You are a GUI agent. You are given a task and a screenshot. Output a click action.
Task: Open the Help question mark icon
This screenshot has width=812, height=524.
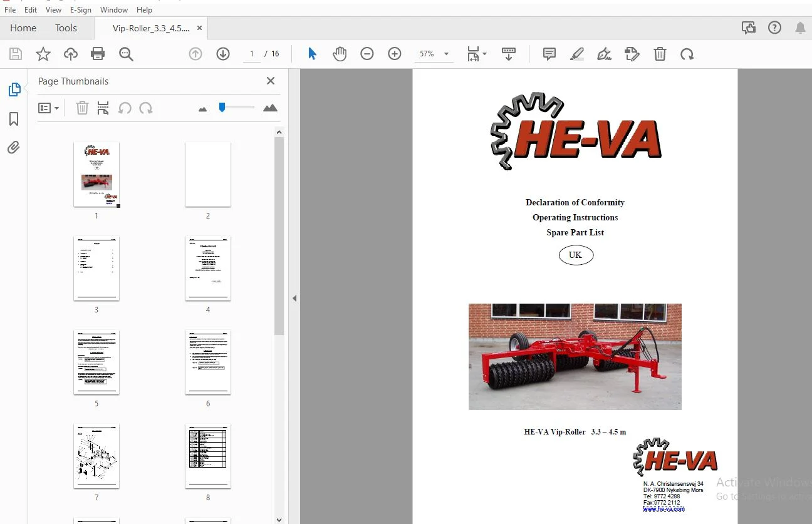pyautogui.click(x=774, y=28)
